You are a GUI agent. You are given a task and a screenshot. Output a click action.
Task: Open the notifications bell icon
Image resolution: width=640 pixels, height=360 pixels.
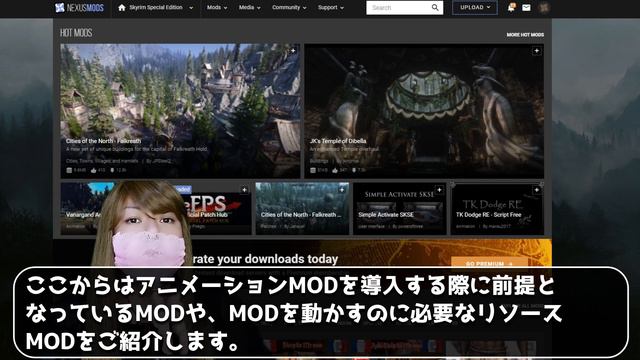coord(511,7)
